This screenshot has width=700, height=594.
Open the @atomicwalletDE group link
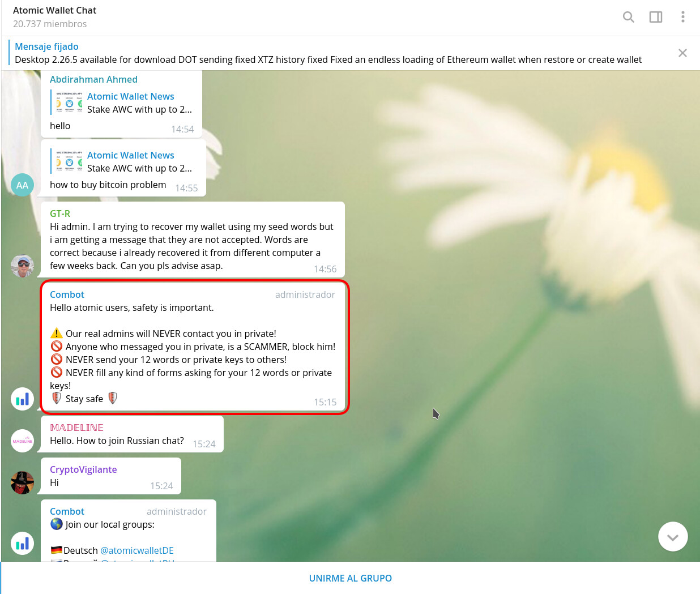tap(137, 550)
